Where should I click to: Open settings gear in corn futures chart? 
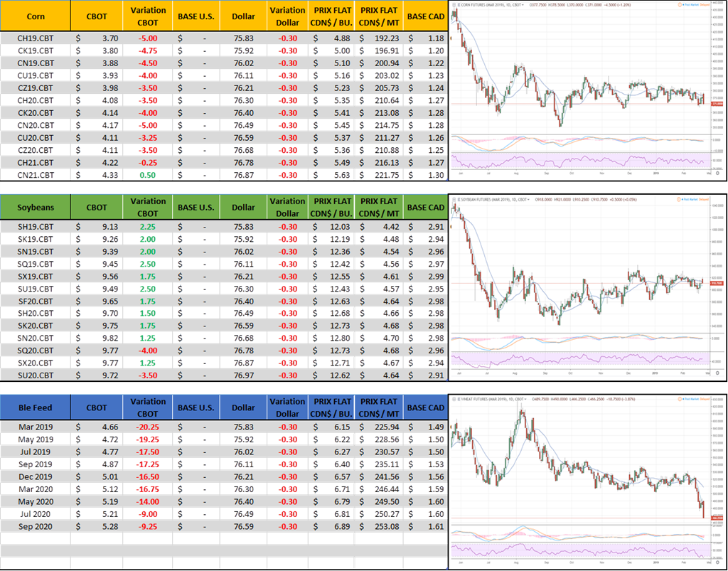point(717,174)
